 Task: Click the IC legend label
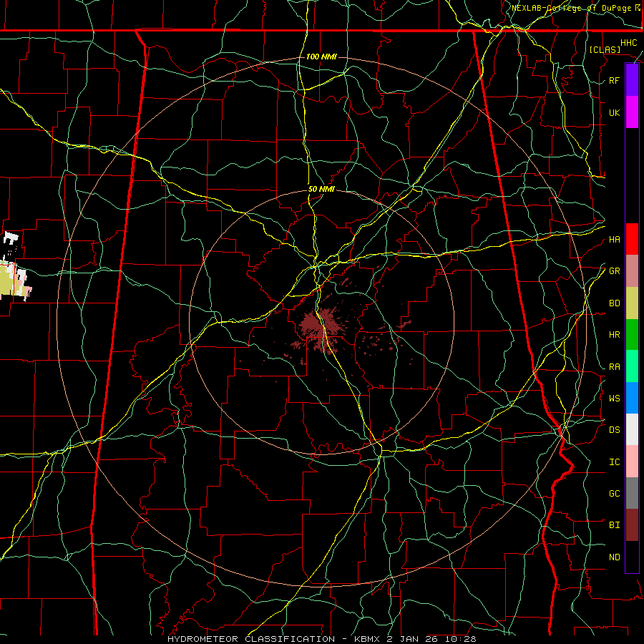(614, 462)
